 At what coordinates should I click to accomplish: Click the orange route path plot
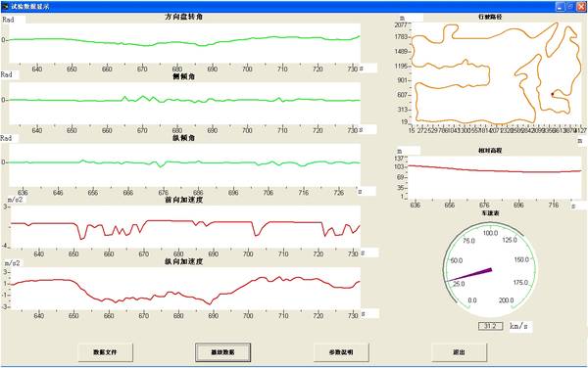(x=496, y=73)
